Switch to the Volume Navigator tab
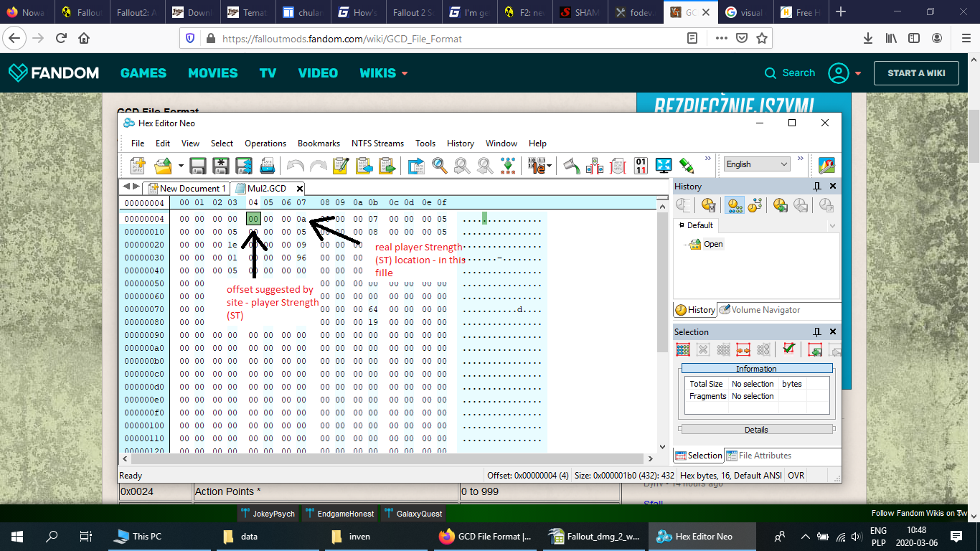 [759, 310]
